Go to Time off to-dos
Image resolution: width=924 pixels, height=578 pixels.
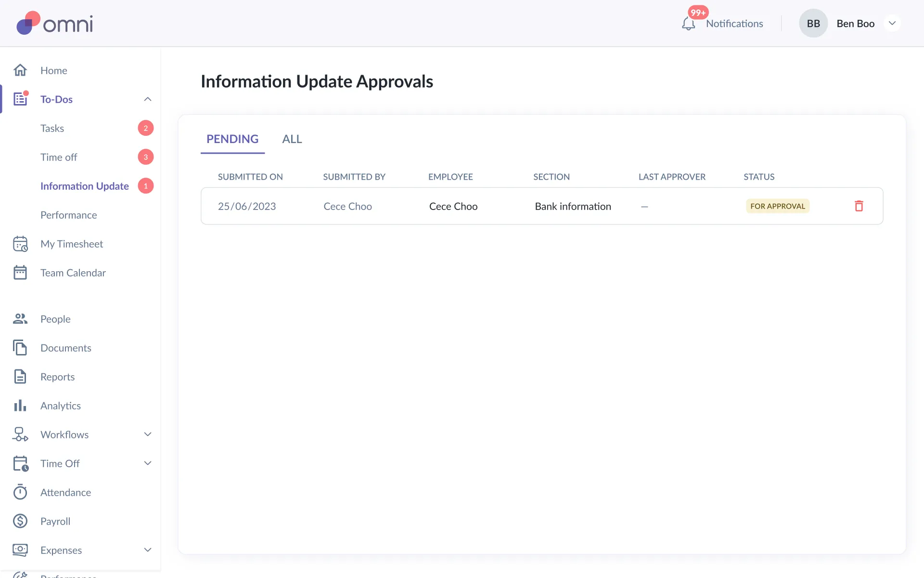pos(59,157)
